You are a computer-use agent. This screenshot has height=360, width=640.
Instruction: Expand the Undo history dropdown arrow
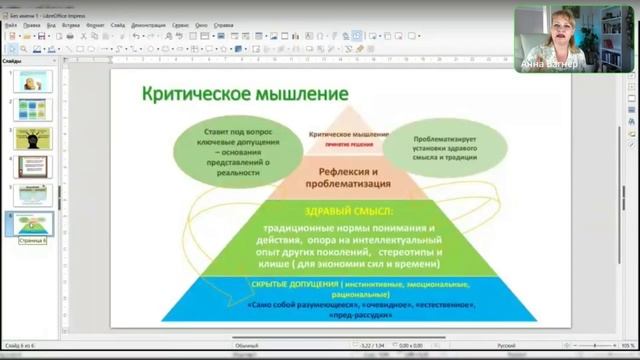click(143, 36)
